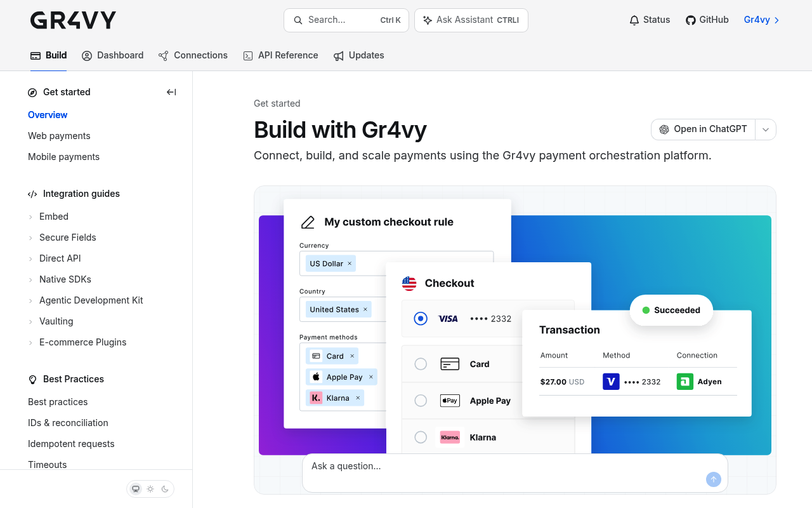
Task: Click the Klarna logo in checkout list
Action: point(450,438)
